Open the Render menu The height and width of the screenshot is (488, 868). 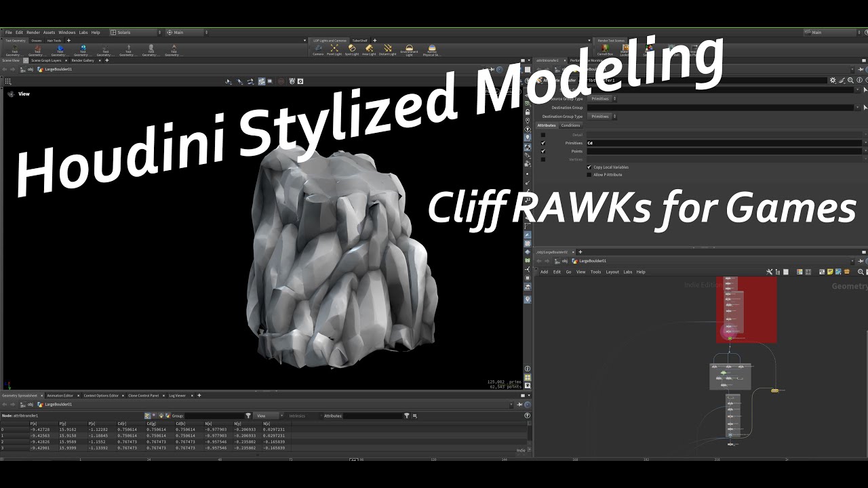pyautogui.click(x=33, y=33)
